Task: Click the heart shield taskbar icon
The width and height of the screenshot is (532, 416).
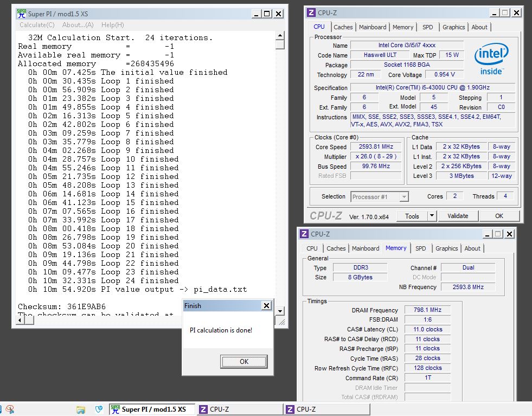Action: 99,409
